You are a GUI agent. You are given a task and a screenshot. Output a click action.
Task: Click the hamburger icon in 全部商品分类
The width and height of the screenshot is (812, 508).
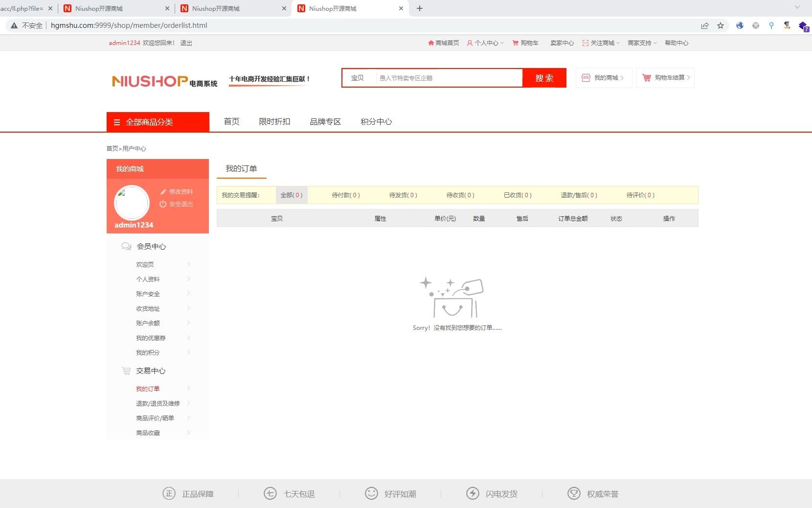[x=117, y=122]
